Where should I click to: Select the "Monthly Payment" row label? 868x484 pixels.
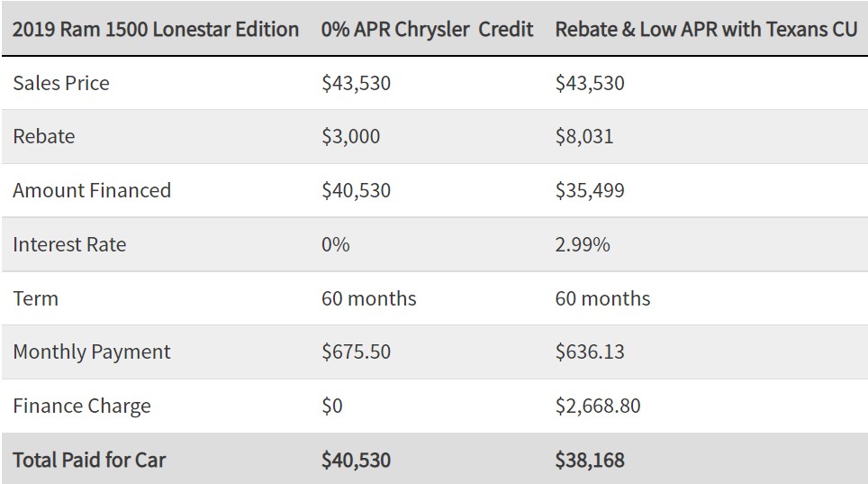pos(91,352)
